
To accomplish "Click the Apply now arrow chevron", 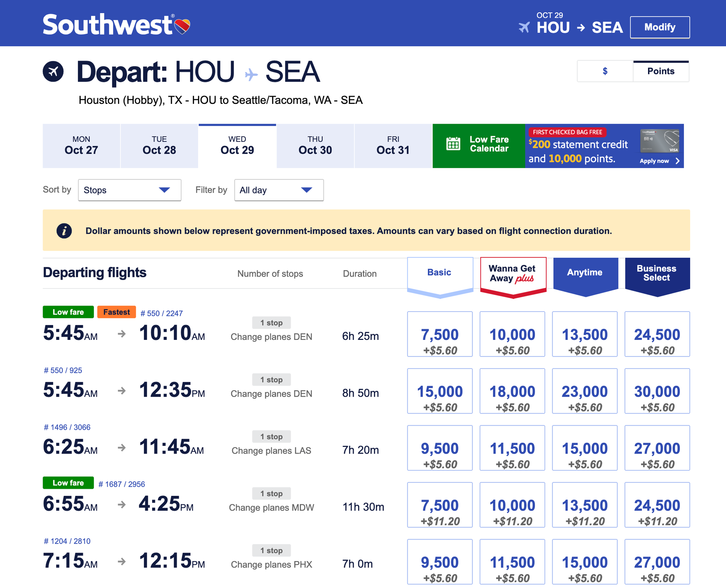I will (677, 161).
